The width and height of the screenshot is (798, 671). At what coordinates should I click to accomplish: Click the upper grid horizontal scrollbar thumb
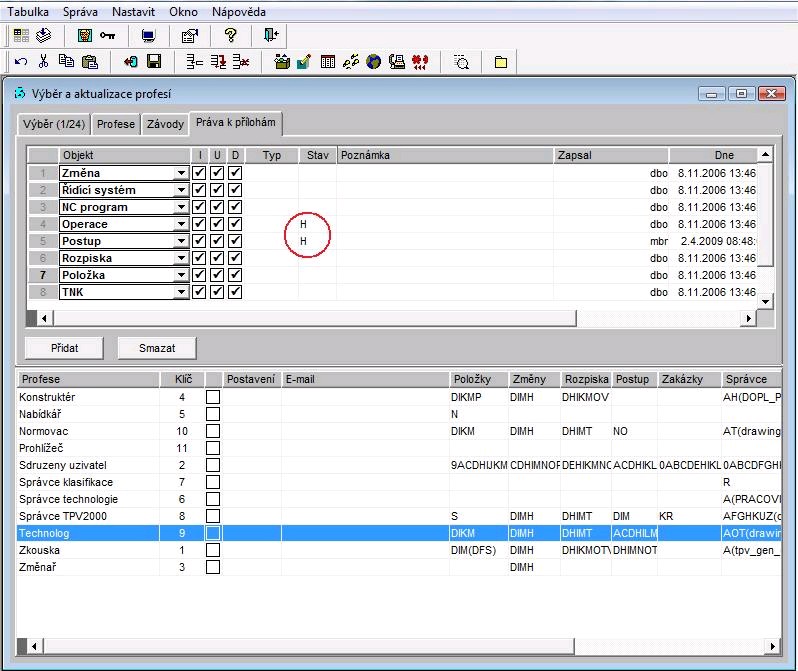click(315, 318)
